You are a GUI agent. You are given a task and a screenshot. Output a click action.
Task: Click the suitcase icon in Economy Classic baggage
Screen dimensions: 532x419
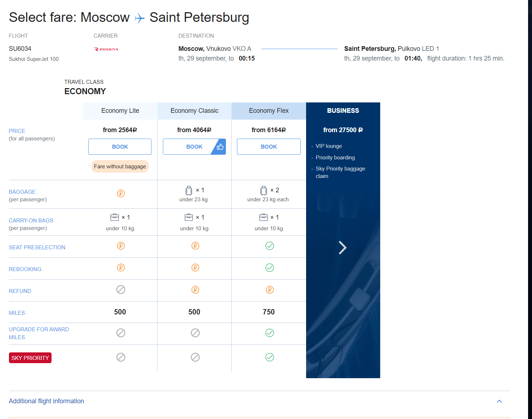click(x=189, y=191)
